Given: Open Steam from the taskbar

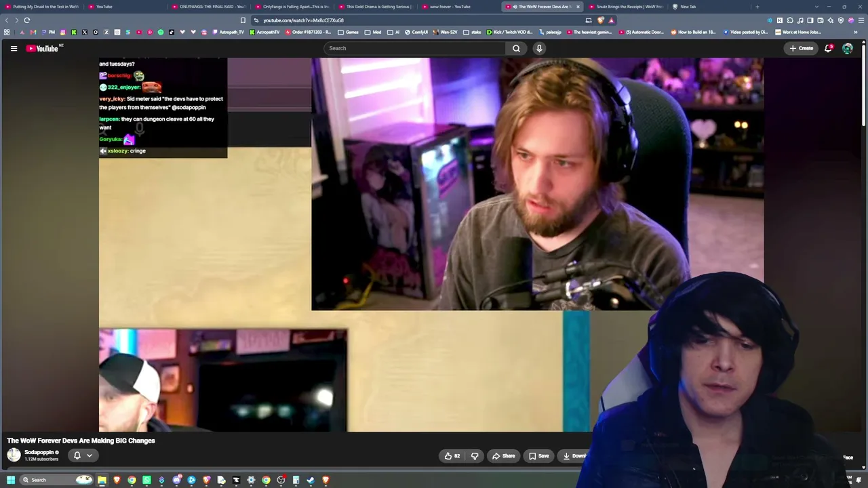Looking at the screenshot, I should 311,480.
